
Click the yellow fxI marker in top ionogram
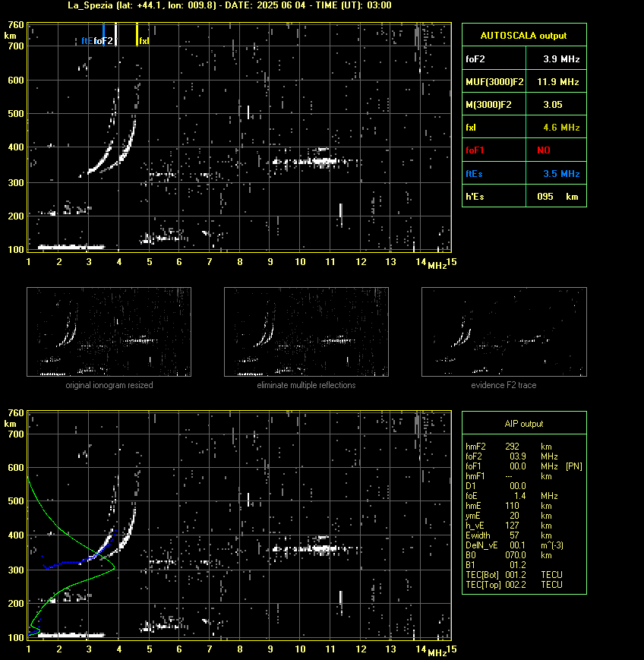pos(137,34)
